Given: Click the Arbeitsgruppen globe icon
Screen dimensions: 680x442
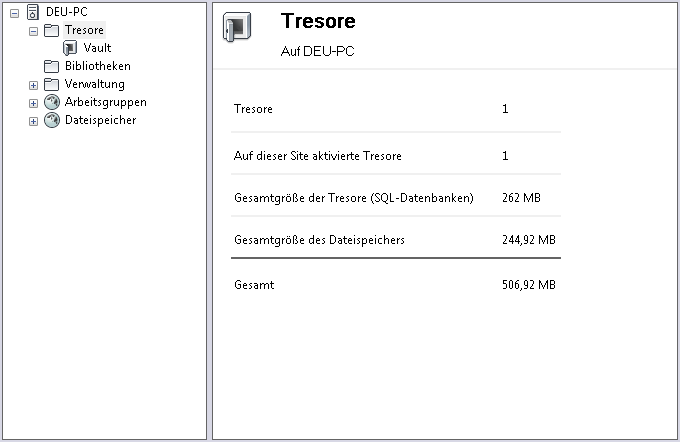Looking at the screenshot, I should click(52, 102).
